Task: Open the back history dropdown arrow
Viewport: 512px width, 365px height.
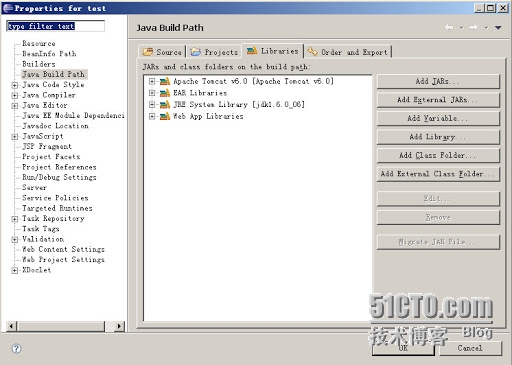Action: tap(461, 28)
